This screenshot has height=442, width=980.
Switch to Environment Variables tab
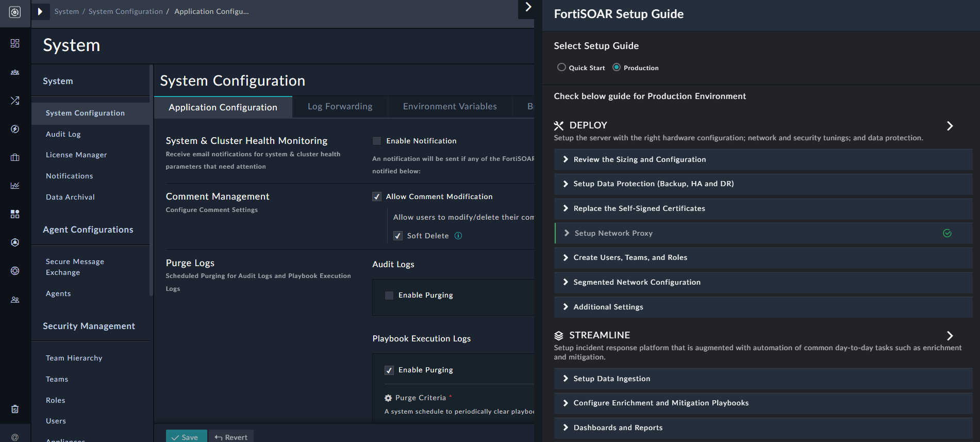[450, 107]
